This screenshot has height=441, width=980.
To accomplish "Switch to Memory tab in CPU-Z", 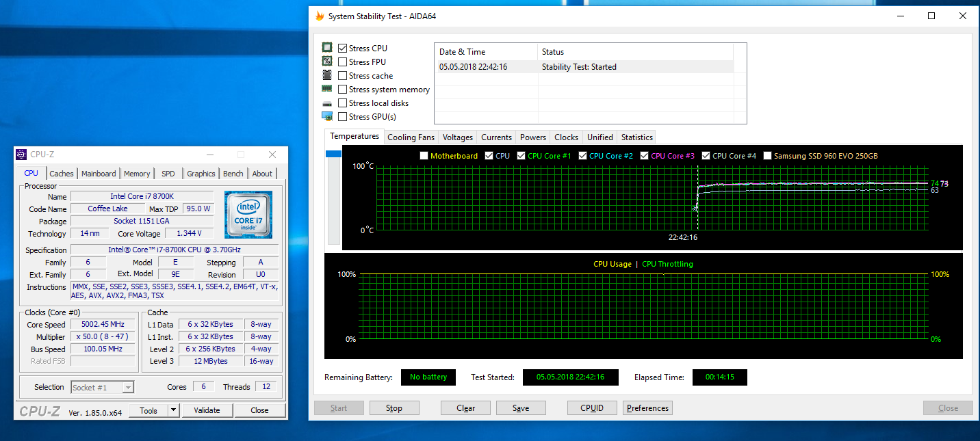I will point(137,174).
